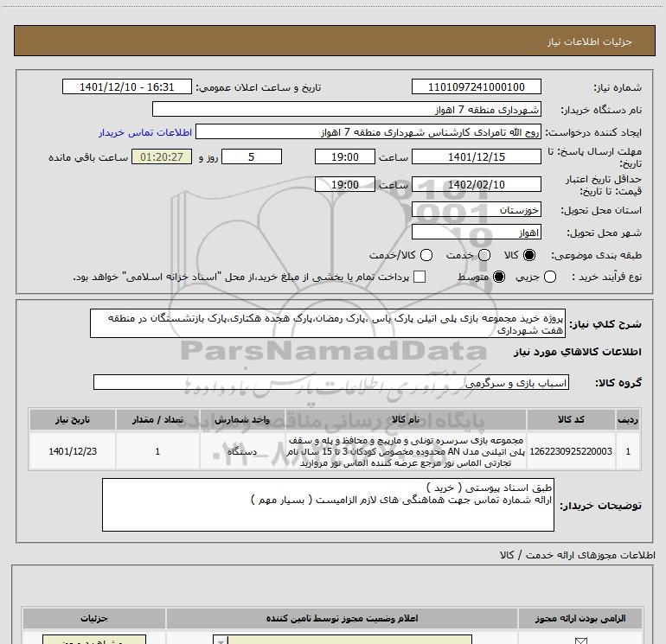Screen dimensions: 666x644
Task: Click the شماره نیاز number field
Action: 476,86
